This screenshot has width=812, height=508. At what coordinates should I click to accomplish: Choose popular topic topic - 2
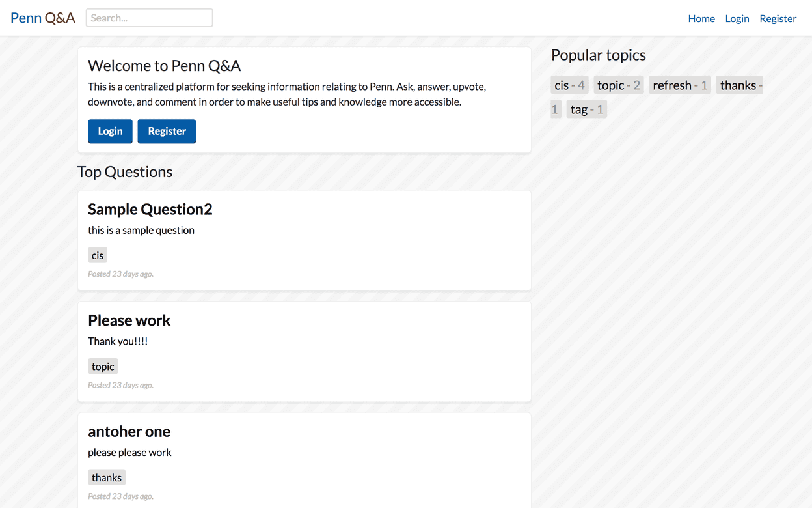click(x=618, y=85)
